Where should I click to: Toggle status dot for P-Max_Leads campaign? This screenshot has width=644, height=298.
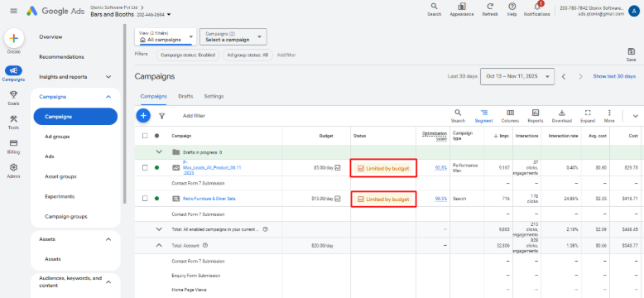coord(156,167)
